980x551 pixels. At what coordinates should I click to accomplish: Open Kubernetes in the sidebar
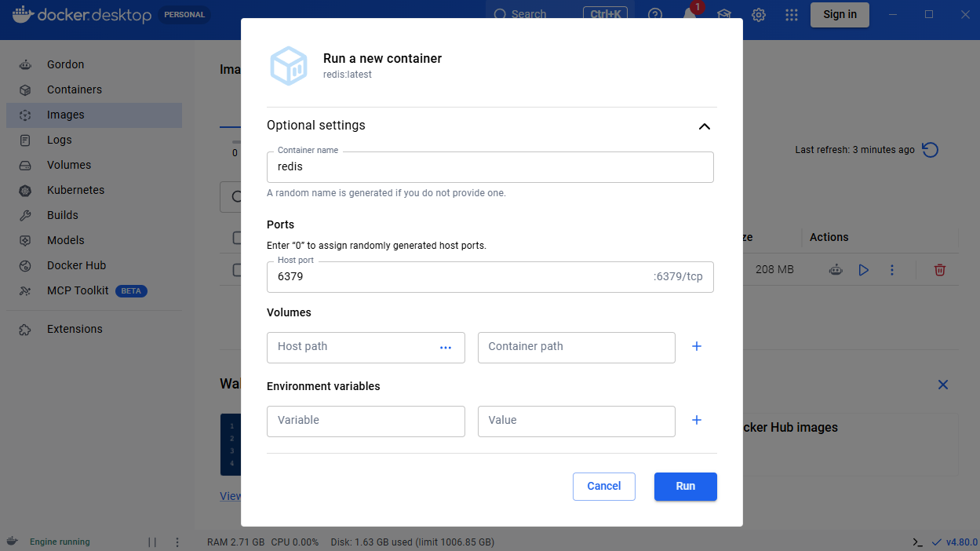pos(94,190)
